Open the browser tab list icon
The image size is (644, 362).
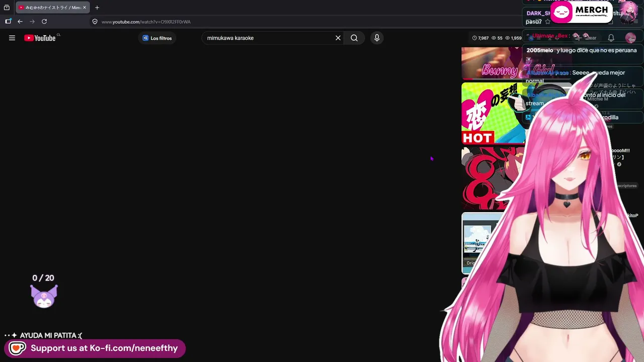pos(7,8)
